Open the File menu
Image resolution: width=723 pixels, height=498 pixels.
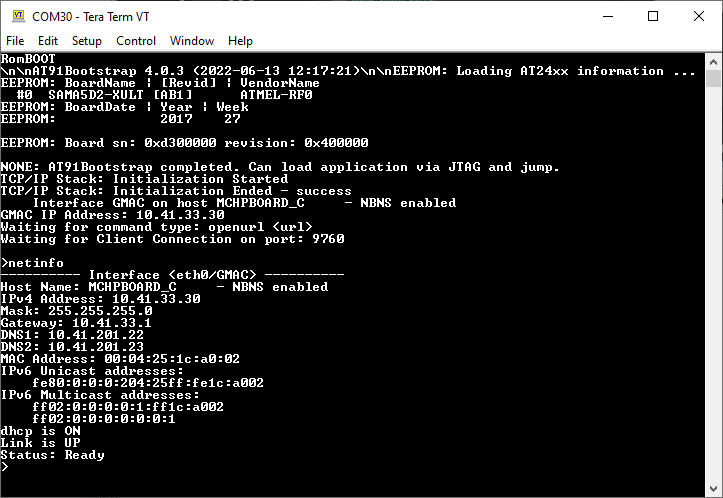tap(15, 41)
